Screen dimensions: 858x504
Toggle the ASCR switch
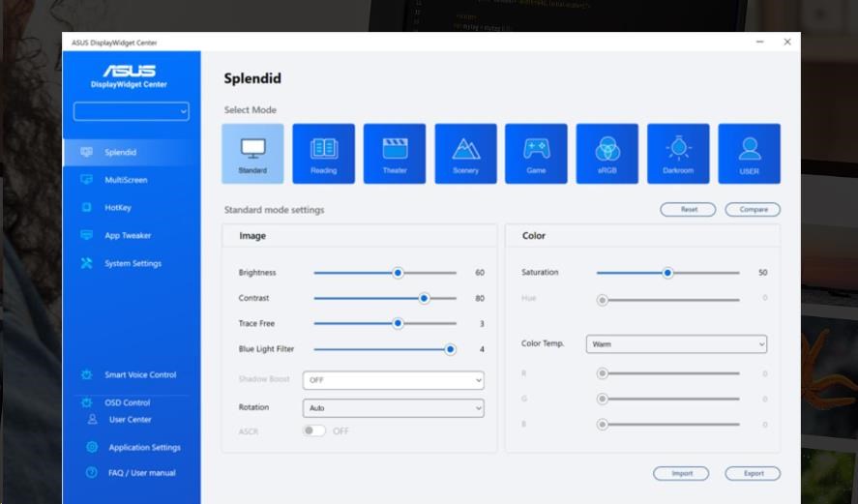(314, 430)
